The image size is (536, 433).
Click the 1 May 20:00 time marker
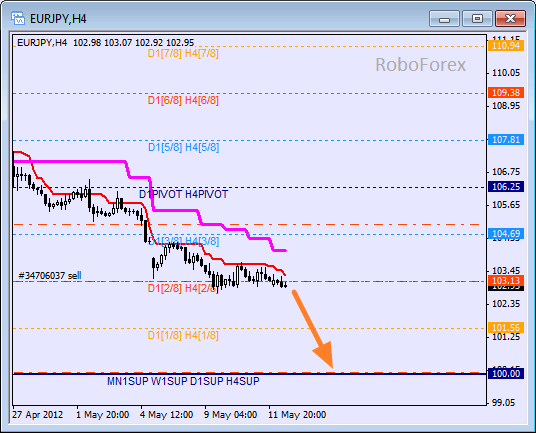pos(103,415)
